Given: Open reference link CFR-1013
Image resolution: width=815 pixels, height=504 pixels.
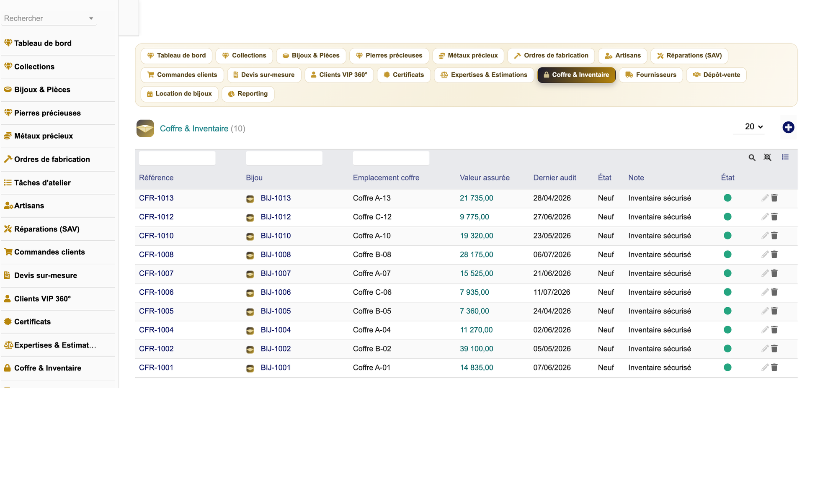Looking at the screenshot, I should click(x=156, y=198).
